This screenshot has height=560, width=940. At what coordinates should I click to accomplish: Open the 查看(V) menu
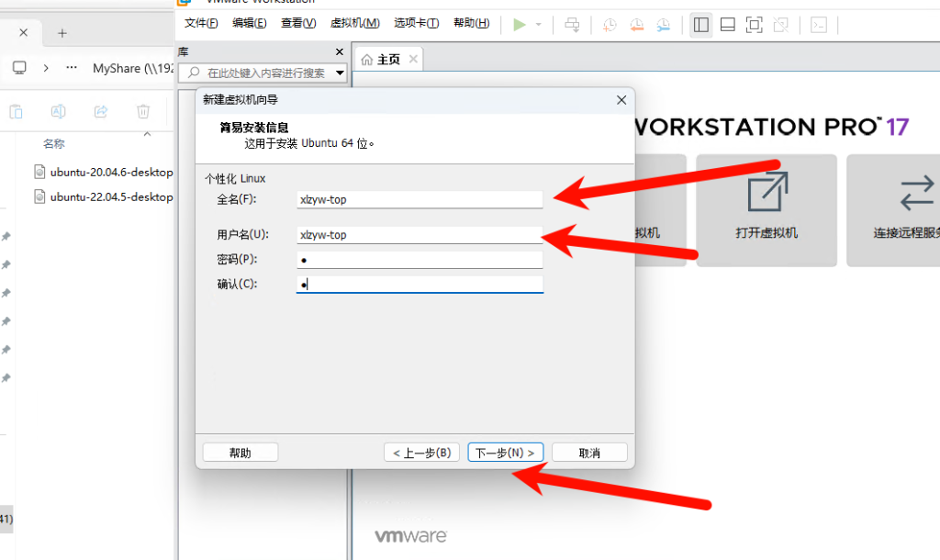click(298, 23)
